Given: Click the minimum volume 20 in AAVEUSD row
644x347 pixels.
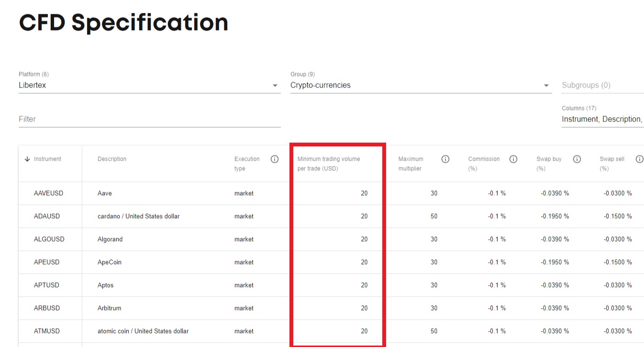Looking at the screenshot, I should point(364,193).
